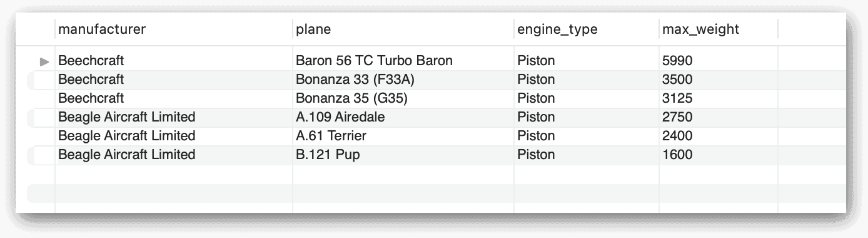The image size is (868, 238).
Task: Select the Baron 56 TC Turbo Baron cell
Action: point(403,61)
